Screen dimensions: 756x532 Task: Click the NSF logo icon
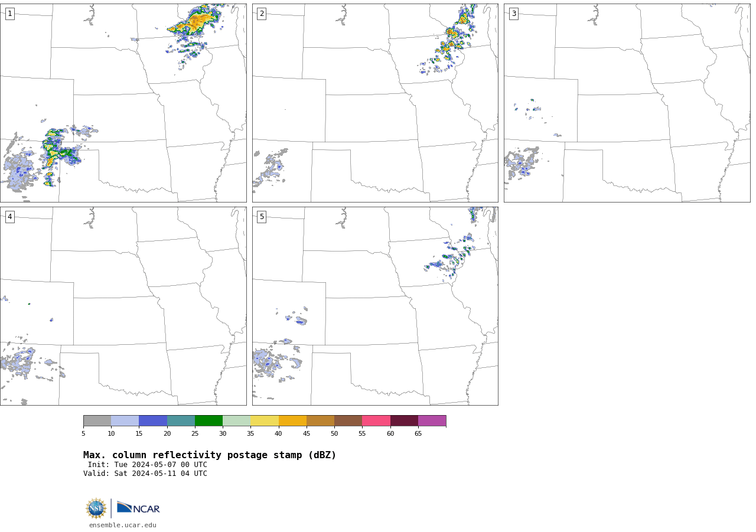tap(96, 508)
